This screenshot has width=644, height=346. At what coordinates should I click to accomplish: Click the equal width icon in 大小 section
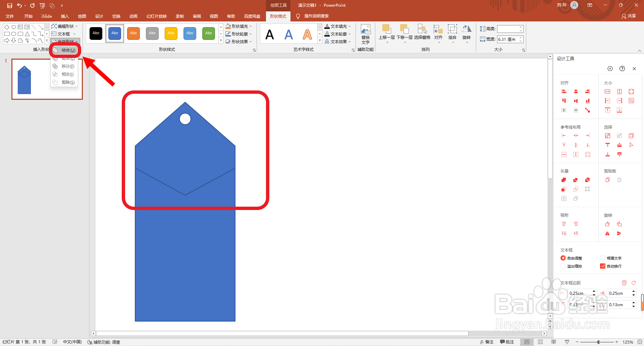pos(607,91)
